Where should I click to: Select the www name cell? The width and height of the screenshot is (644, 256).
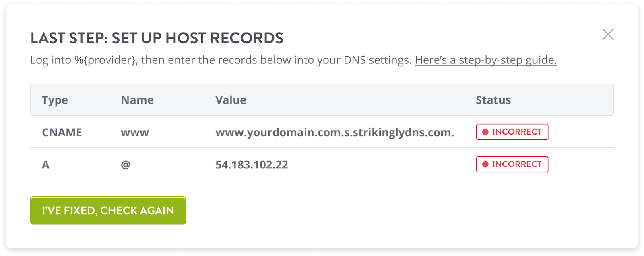135,132
